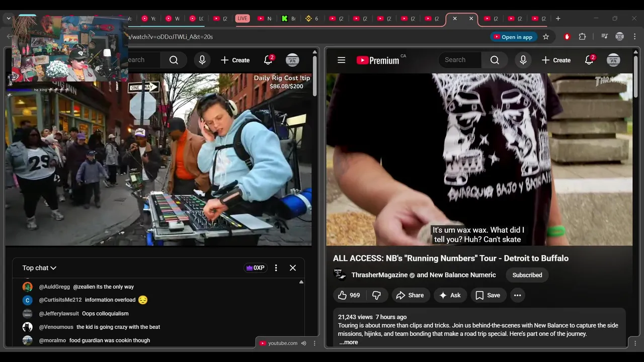Open notifications bell in right YouTube window
Viewport: 644px width, 362px height.
tap(590, 60)
